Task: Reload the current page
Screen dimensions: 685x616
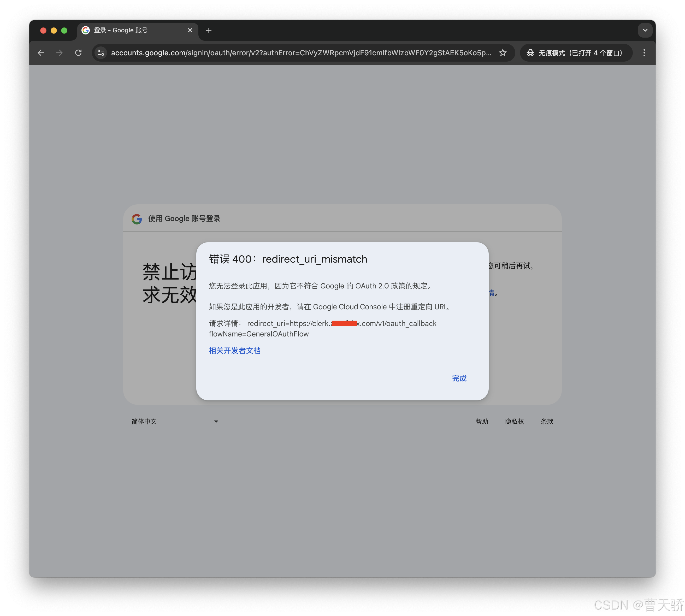Action: [x=78, y=53]
